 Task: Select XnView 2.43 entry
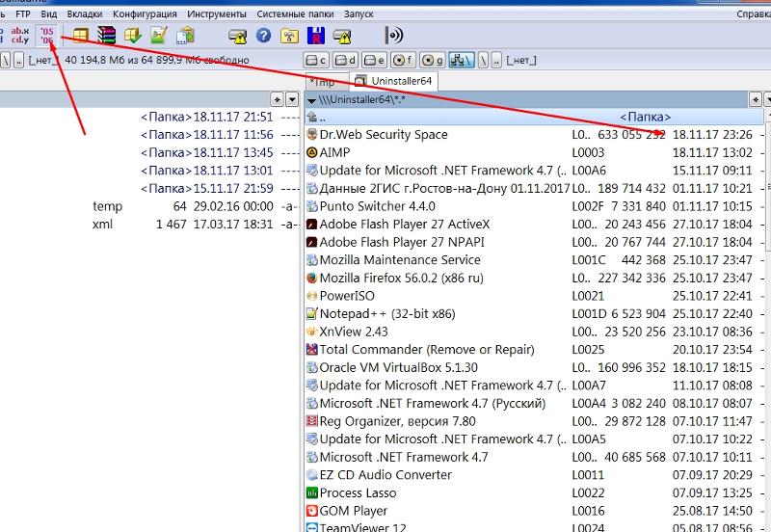point(534,332)
